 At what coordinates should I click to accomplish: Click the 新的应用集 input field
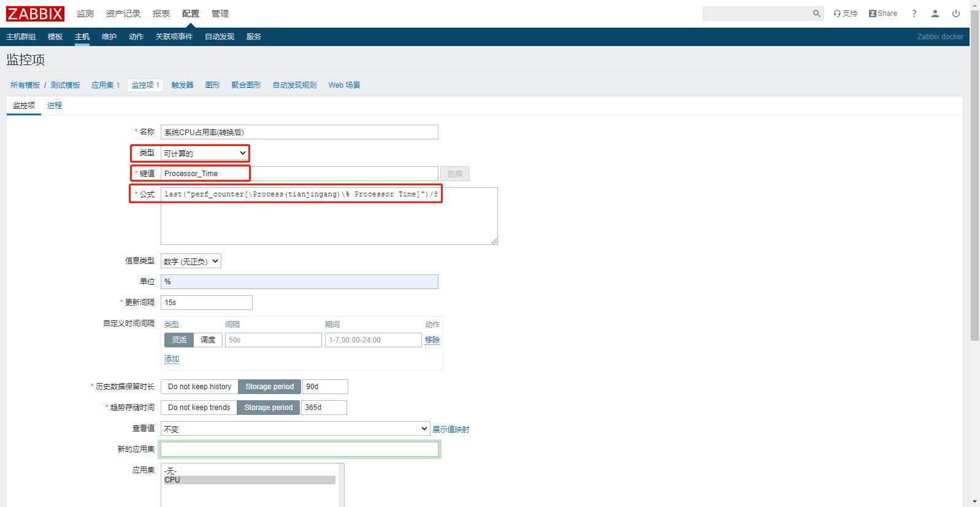pos(299,449)
